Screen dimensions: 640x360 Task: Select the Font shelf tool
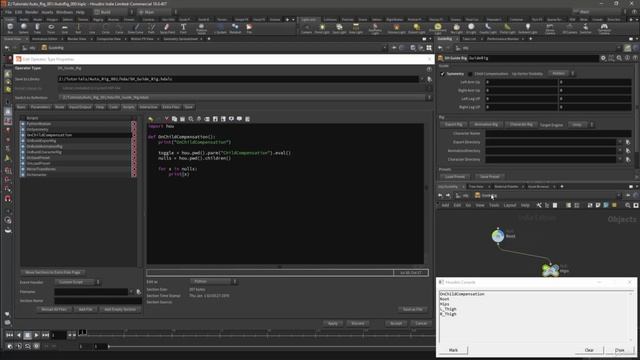[183, 28]
